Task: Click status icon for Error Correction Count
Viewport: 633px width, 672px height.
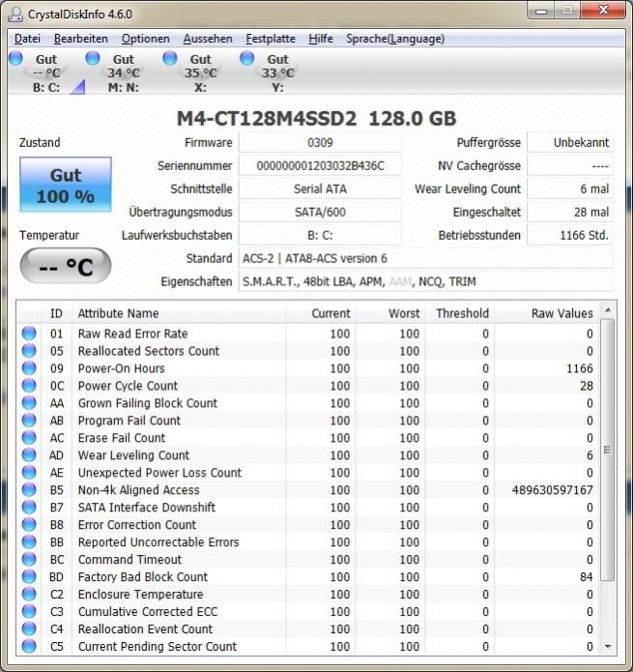Action: pyautogui.click(x=29, y=524)
